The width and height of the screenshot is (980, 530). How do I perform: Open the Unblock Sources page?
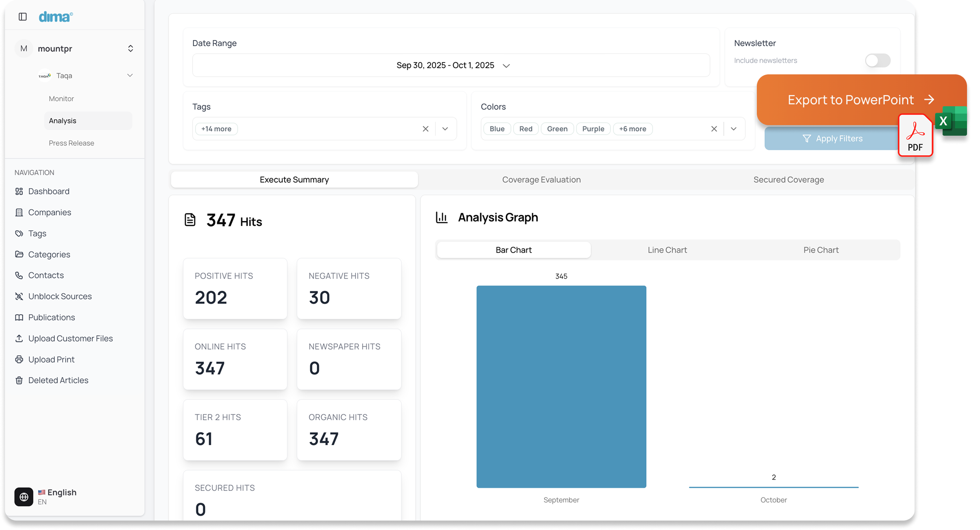(x=59, y=296)
